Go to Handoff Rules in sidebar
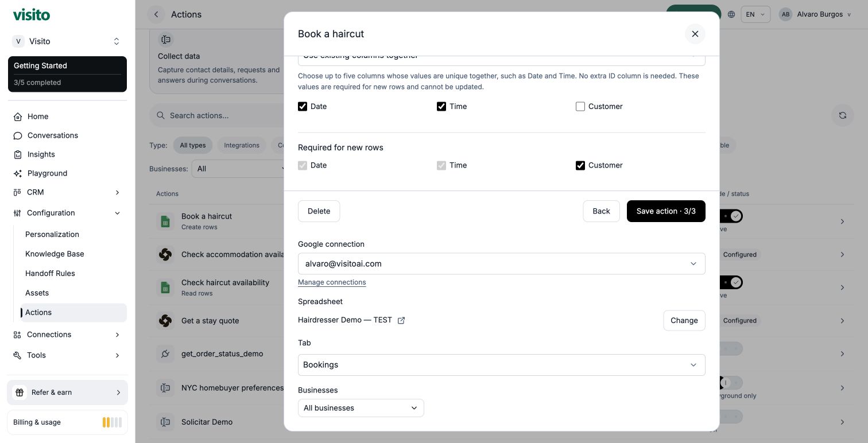This screenshot has width=868, height=443. [x=50, y=273]
